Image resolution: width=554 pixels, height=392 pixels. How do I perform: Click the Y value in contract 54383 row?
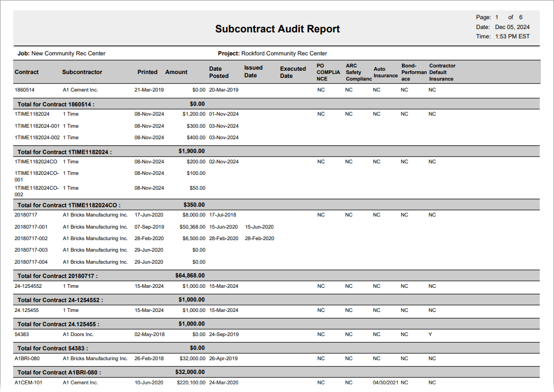coord(430,334)
